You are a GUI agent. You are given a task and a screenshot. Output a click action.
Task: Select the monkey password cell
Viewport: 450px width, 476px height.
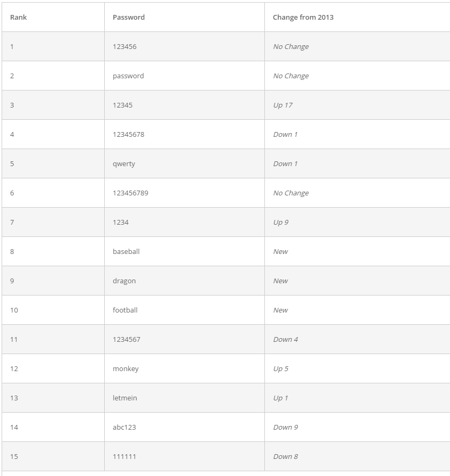tap(126, 369)
